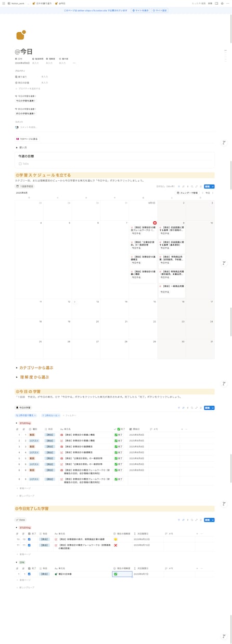The width and height of the screenshot is (232, 644).
Task: Open filter icon in schedule calendar view toolbar
Action: 179,186
